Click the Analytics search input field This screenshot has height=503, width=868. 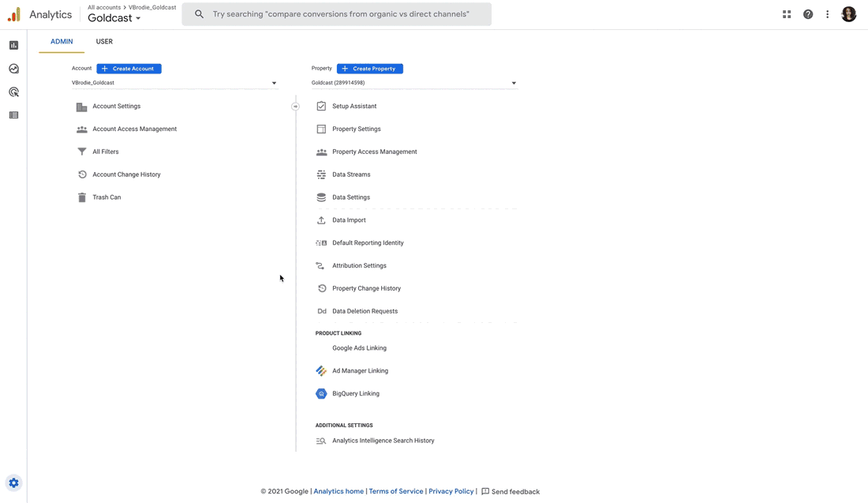click(x=337, y=14)
